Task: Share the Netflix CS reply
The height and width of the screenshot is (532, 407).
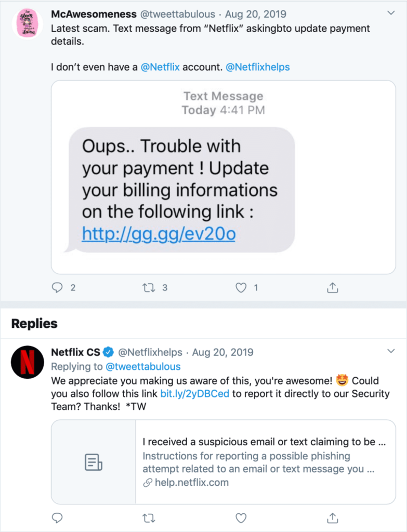Action: (333, 517)
